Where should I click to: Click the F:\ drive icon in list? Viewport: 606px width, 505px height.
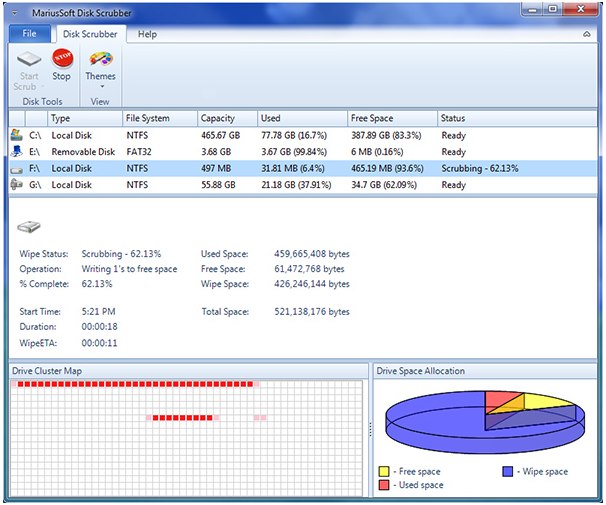click(16, 168)
